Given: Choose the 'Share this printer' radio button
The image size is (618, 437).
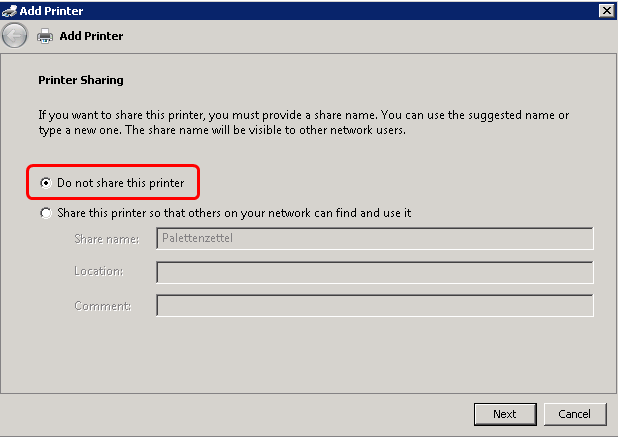Looking at the screenshot, I should [x=46, y=213].
